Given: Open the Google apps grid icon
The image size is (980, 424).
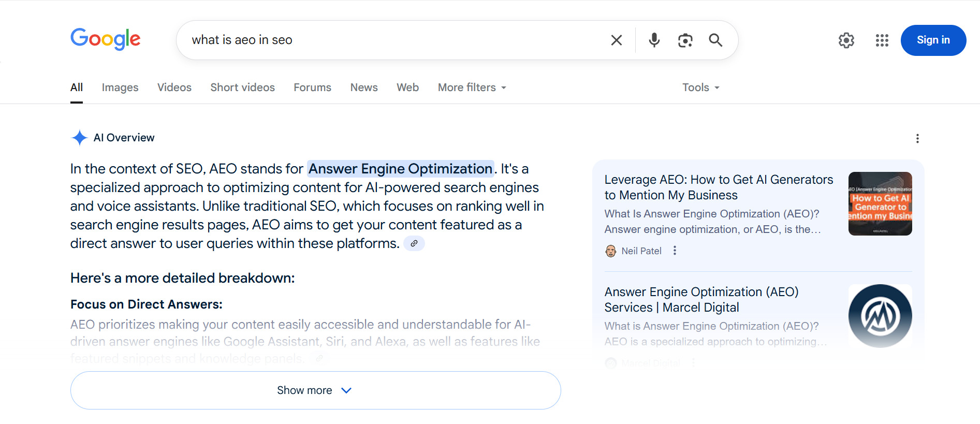Looking at the screenshot, I should [882, 40].
